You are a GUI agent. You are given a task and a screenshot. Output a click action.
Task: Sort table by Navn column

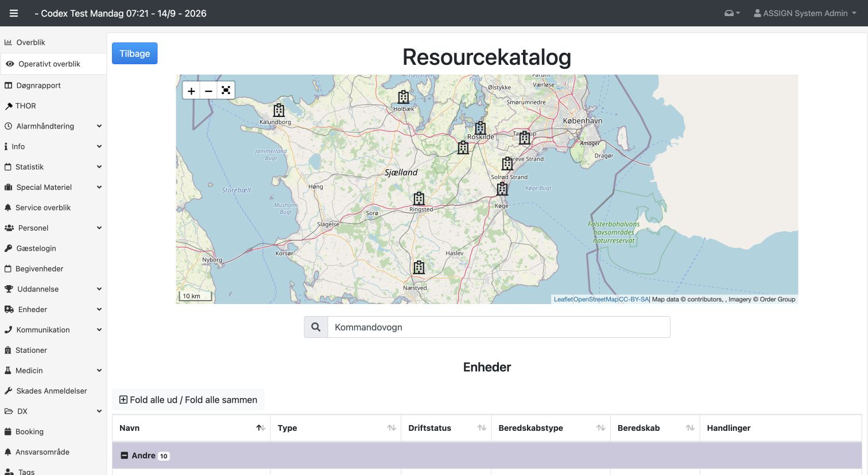click(x=191, y=428)
